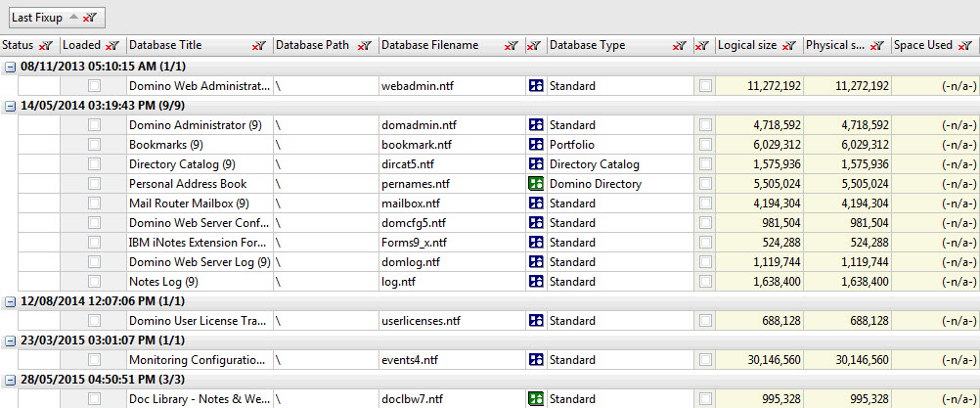Click the green database icon for pernames.ntf
Screen dimensions: 980x408
(x=535, y=184)
